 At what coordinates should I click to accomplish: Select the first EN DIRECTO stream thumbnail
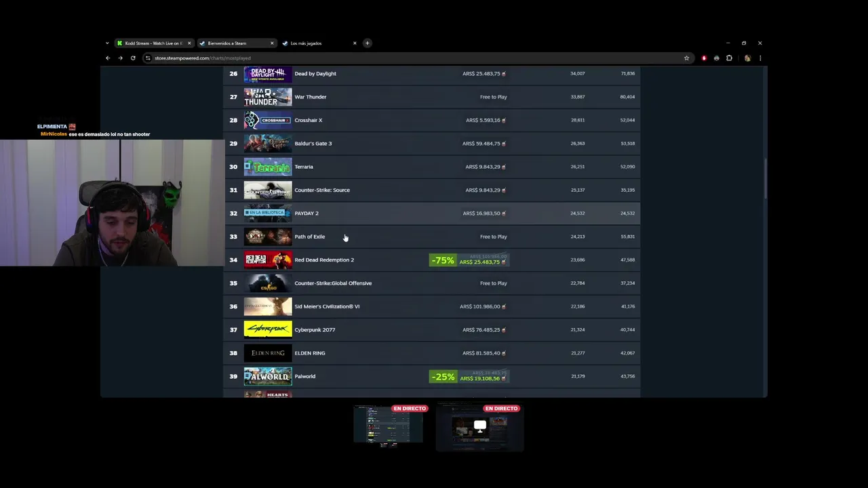point(389,426)
